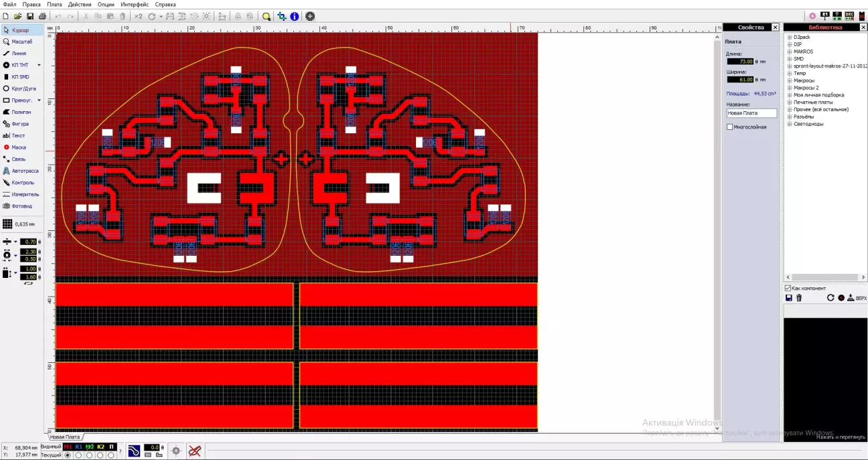Image resolution: width=868 pixels, height=460 pixels.
Task: Open the Опции menu
Action: coord(106,5)
